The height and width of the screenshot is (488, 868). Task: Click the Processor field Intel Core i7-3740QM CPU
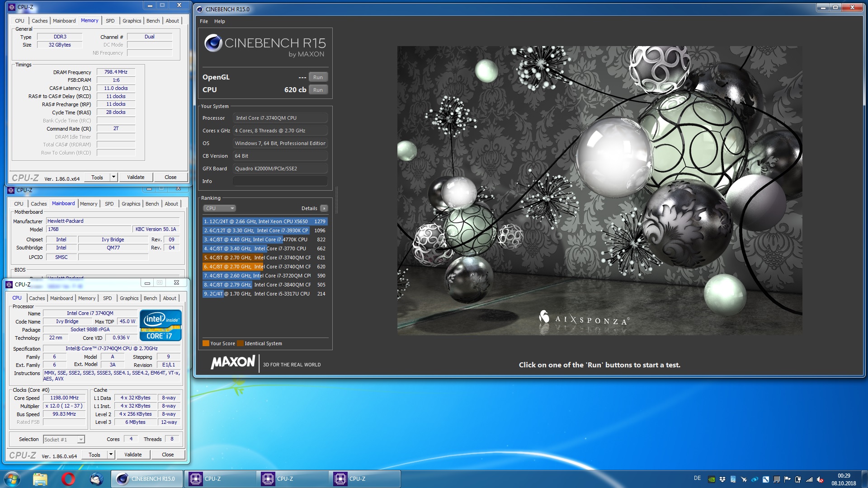pyautogui.click(x=280, y=118)
